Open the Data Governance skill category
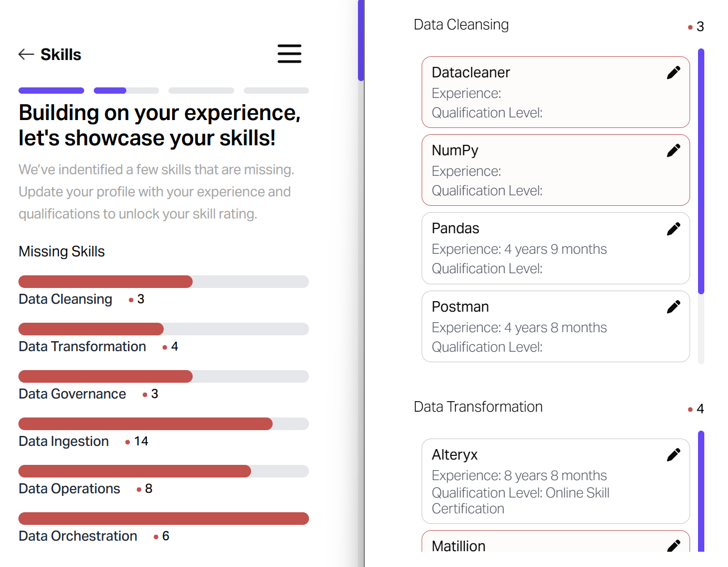This screenshot has height=567, width=728. click(72, 394)
